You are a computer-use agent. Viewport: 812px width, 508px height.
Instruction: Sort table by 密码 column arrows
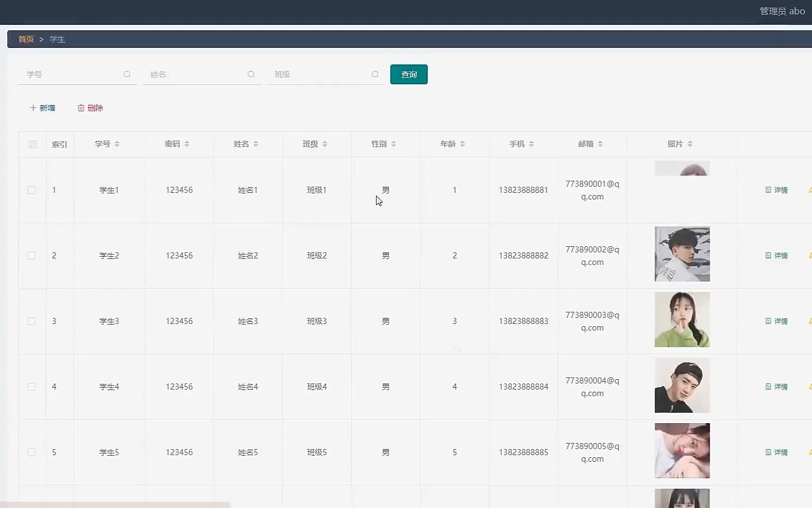coord(187,144)
